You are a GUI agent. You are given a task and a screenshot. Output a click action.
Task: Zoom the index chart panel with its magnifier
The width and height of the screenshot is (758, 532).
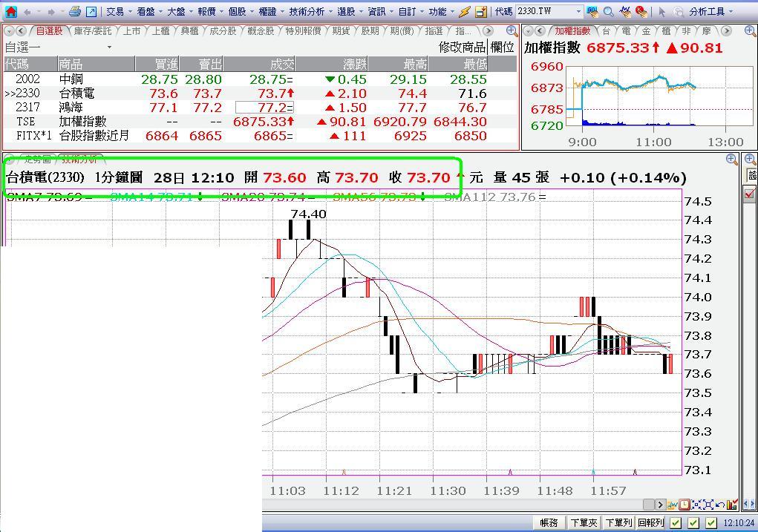tap(750, 31)
